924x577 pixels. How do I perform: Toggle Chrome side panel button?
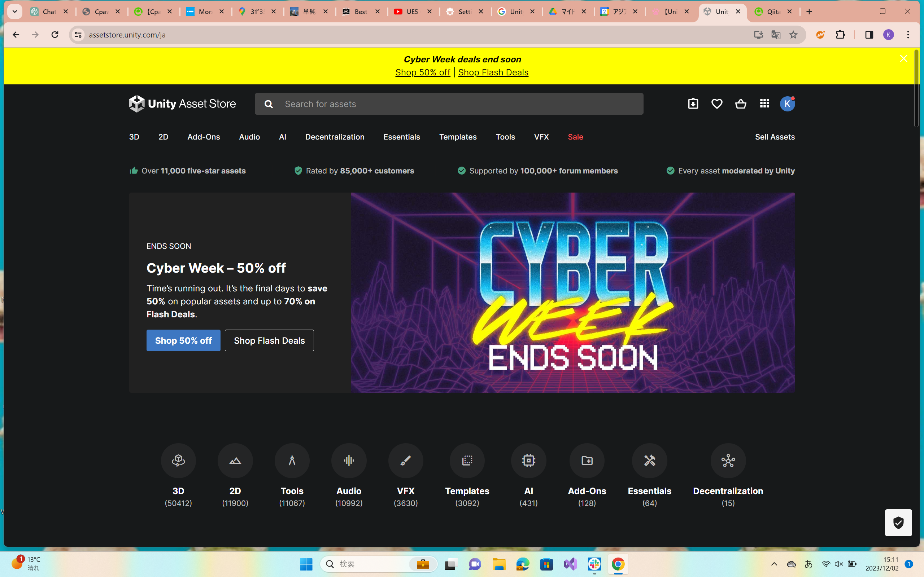869,35
